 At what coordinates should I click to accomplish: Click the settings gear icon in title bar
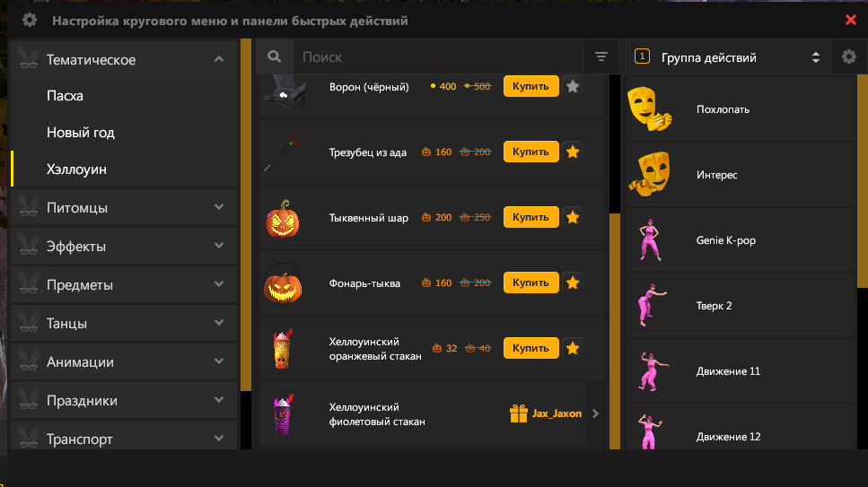(30, 21)
